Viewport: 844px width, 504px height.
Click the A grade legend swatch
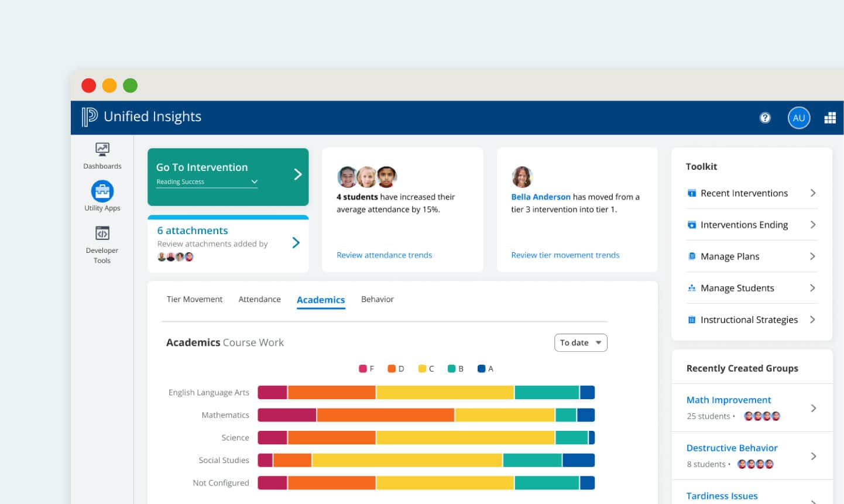482,369
